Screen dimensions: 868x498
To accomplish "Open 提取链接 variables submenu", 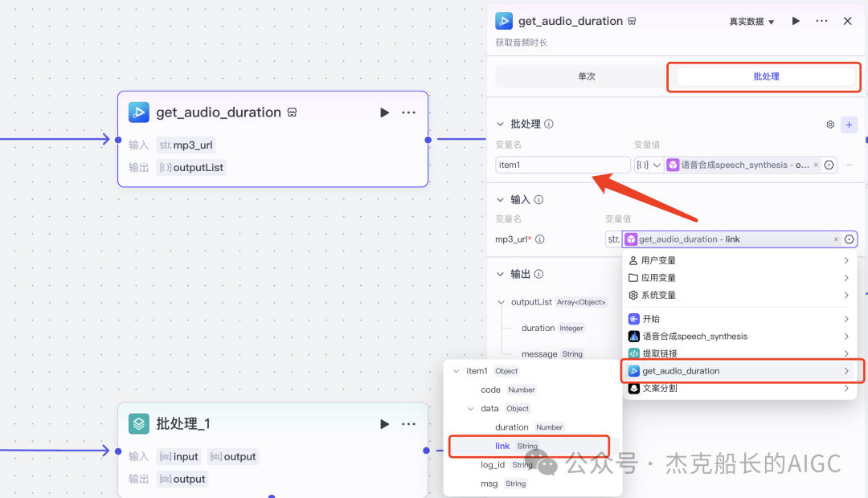I will click(739, 353).
